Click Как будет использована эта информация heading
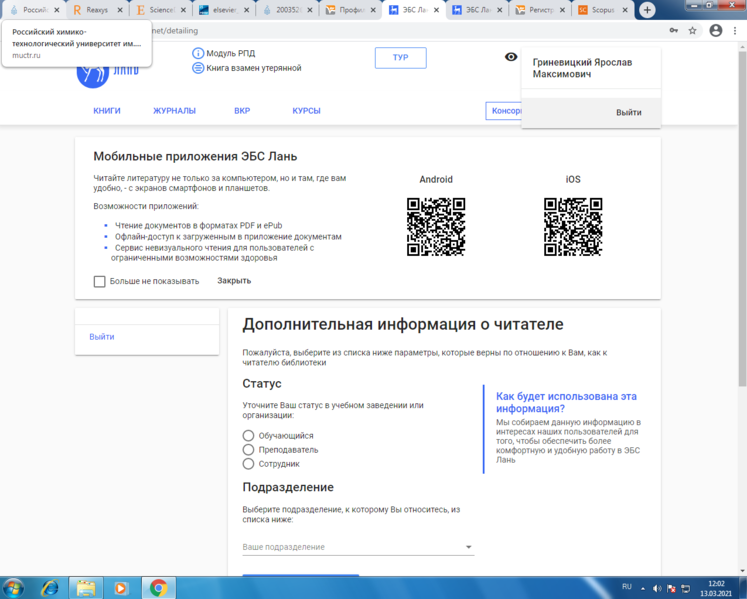The image size is (747, 599). click(x=566, y=402)
